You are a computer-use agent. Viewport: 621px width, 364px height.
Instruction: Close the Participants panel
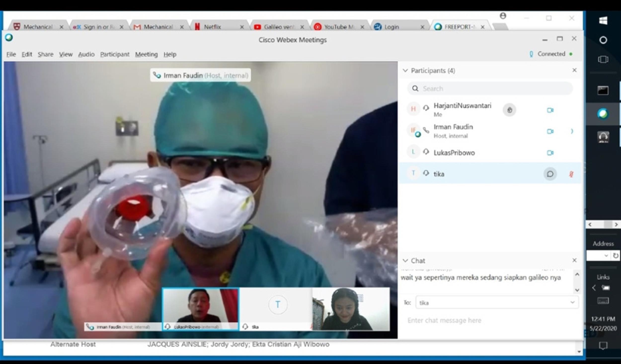[574, 70]
